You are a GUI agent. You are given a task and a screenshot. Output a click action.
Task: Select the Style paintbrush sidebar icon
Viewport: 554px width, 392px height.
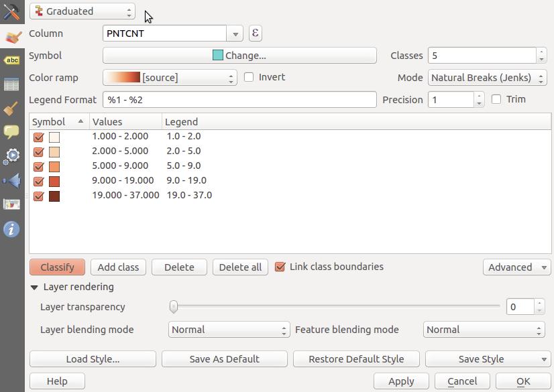12,36
